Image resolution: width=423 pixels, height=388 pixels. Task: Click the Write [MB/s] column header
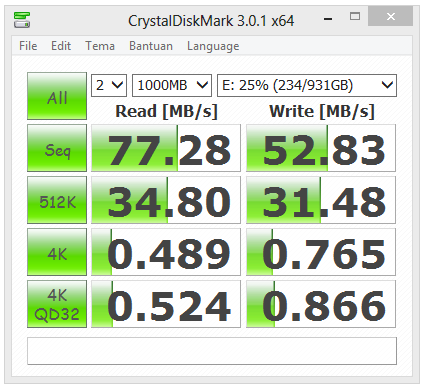tap(322, 111)
